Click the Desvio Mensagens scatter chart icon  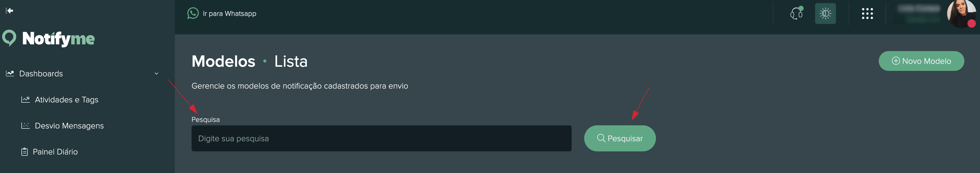25,126
